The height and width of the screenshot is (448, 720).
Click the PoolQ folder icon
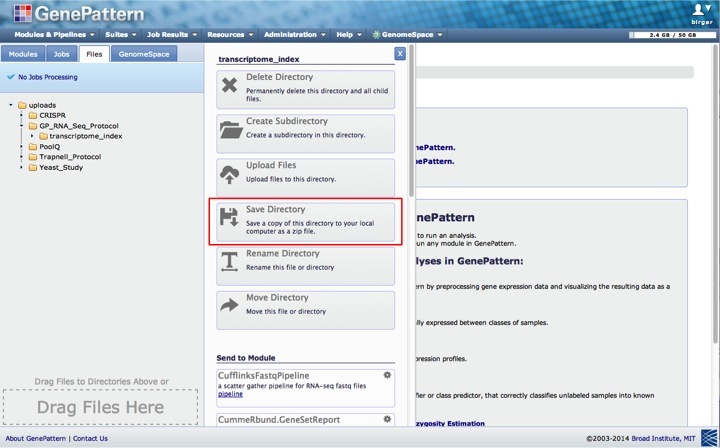(33, 146)
